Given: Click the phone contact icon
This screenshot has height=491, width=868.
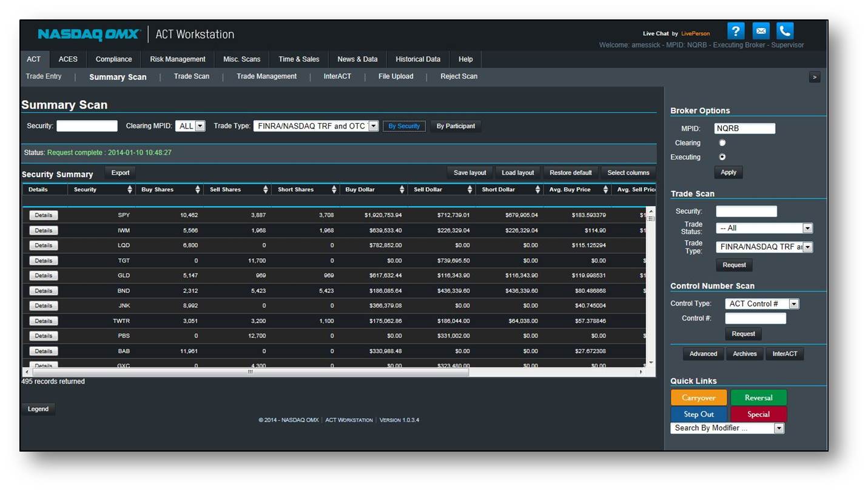Looking at the screenshot, I should (x=785, y=31).
